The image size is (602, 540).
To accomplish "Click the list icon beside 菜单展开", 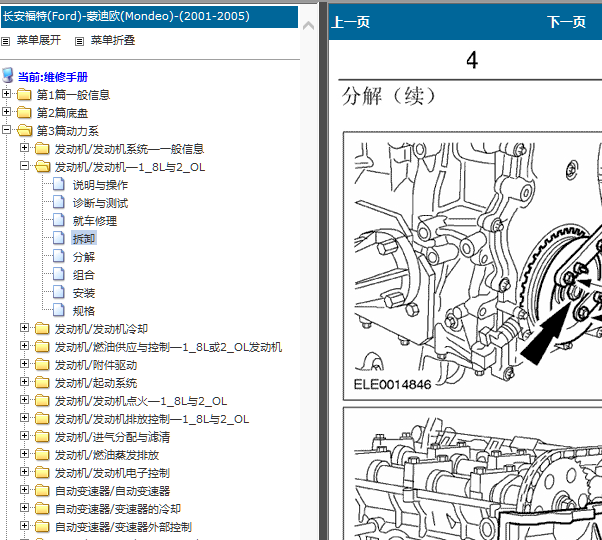I will point(6,41).
